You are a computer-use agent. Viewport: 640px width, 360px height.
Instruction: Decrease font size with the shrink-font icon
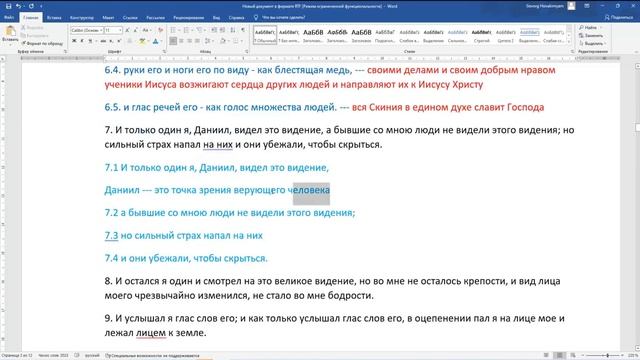136,30
